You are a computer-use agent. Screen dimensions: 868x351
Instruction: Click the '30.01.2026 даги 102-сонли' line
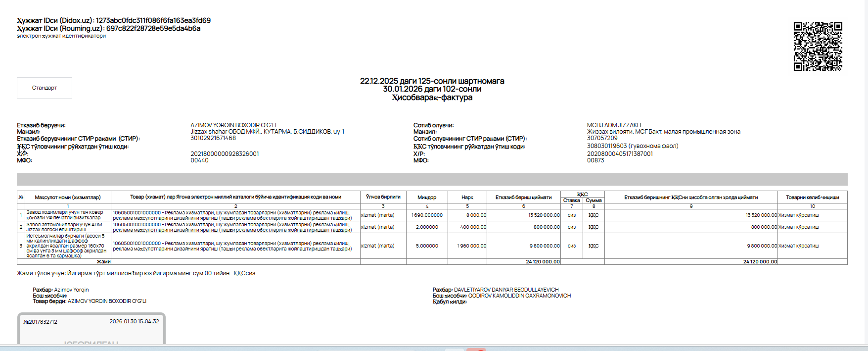[432, 89]
